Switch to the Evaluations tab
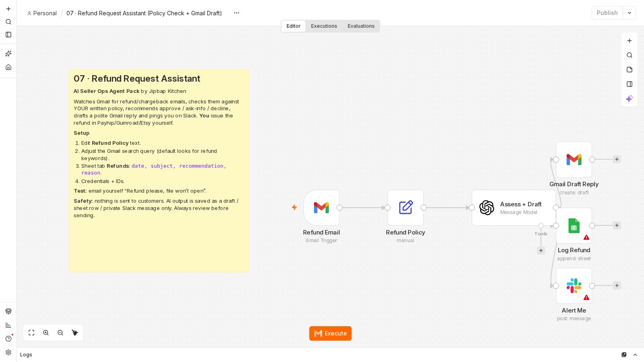 (x=361, y=26)
